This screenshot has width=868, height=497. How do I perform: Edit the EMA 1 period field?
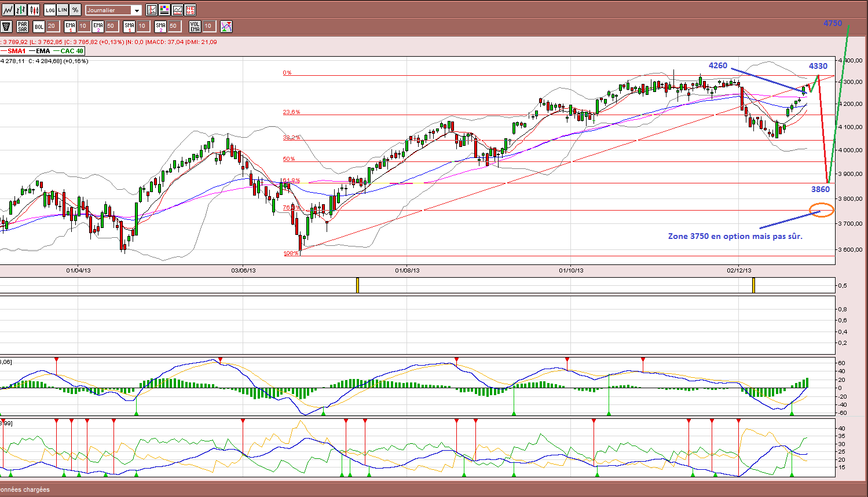tap(83, 26)
